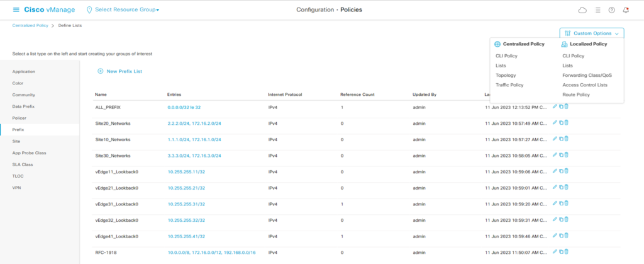The height and width of the screenshot is (264, 644).
Task: Select Data Prefix list type
Action: (x=24, y=106)
